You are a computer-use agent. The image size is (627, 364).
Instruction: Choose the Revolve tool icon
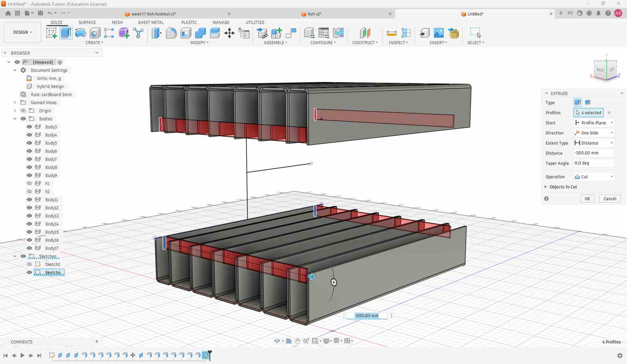tap(80, 33)
